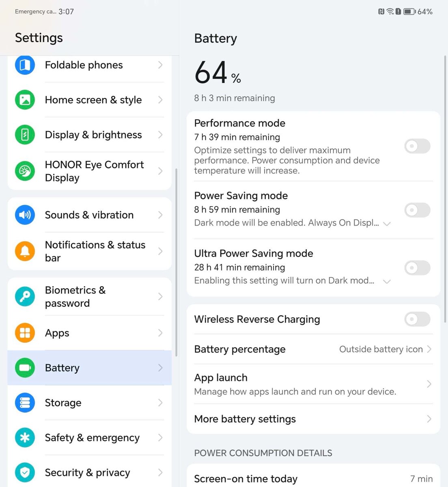Open App launch management

[x=313, y=384]
